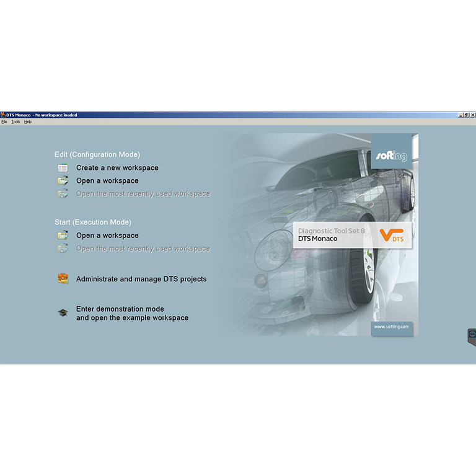This screenshot has height=476, width=476.
Task: Click the Diagnostic Tool Set 8 banner
Action: pyautogui.click(x=353, y=235)
